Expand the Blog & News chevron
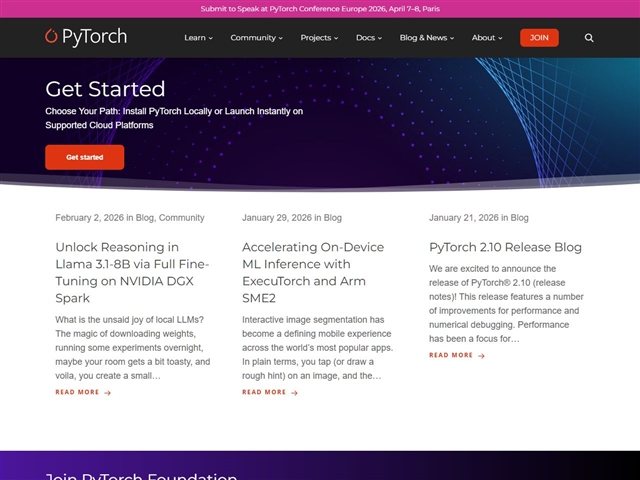640x480 pixels. coord(452,38)
